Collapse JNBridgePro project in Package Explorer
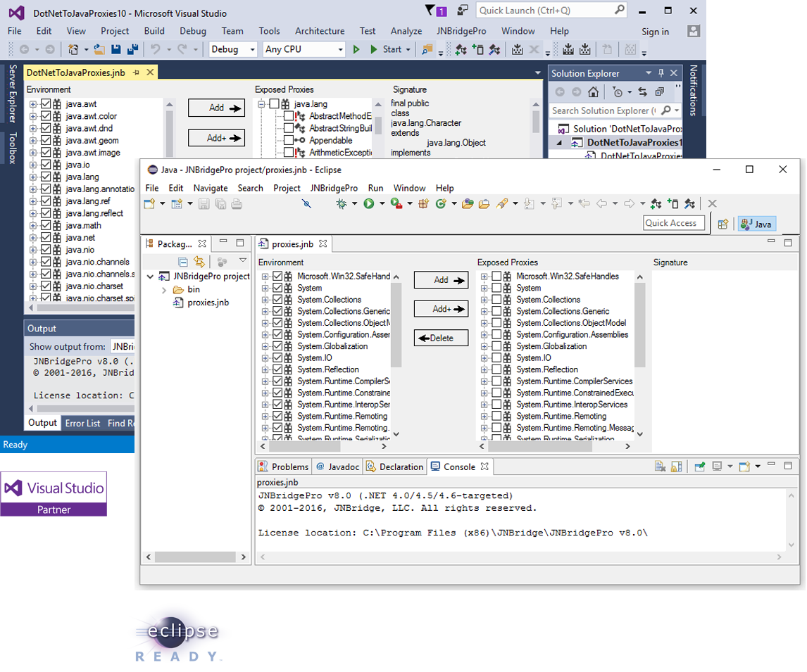The width and height of the screenshot is (807, 672). (150, 277)
